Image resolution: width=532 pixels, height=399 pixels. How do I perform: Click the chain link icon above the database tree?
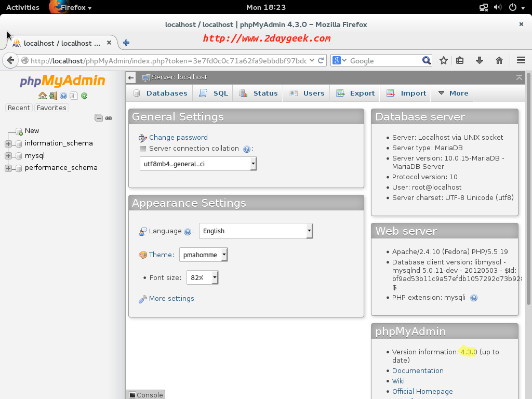click(x=109, y=118)
